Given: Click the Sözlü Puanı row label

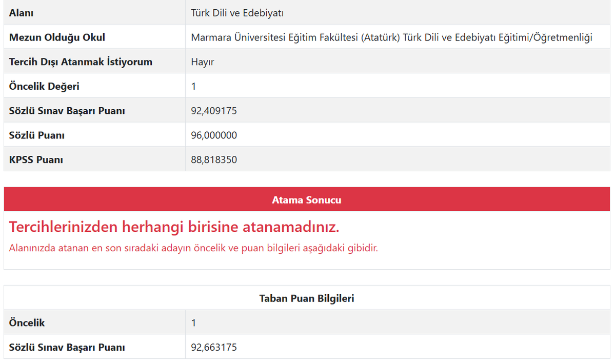Looking at the screenshot, I should pos(32,135).
